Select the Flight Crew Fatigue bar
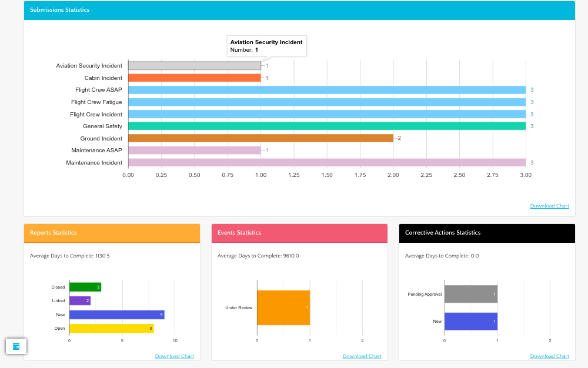 (327, 102)
